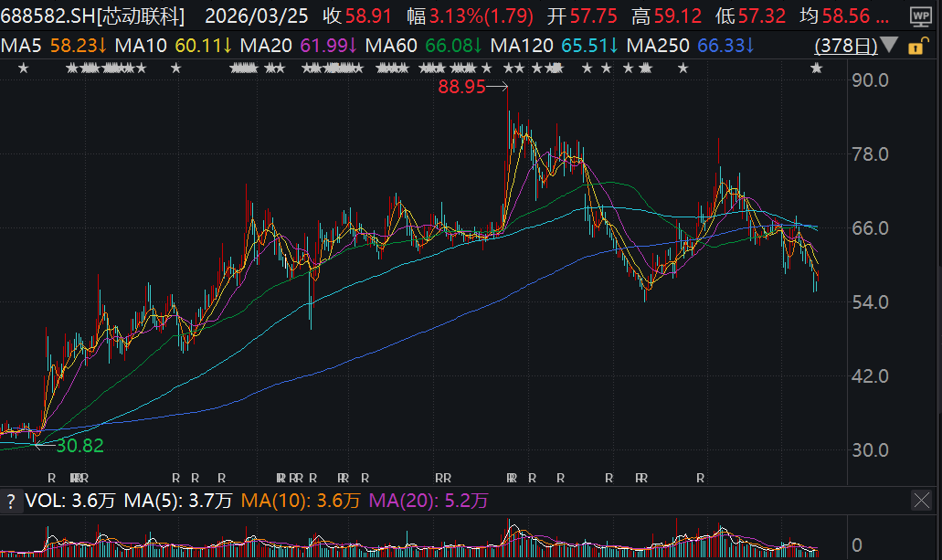This screenshot has width=942, height=560.
Task: Click the 88.95 highest price label
Action: coord(461,88)
